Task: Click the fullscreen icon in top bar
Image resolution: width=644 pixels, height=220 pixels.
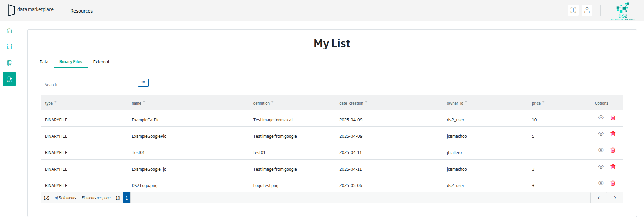Action: 573,10
